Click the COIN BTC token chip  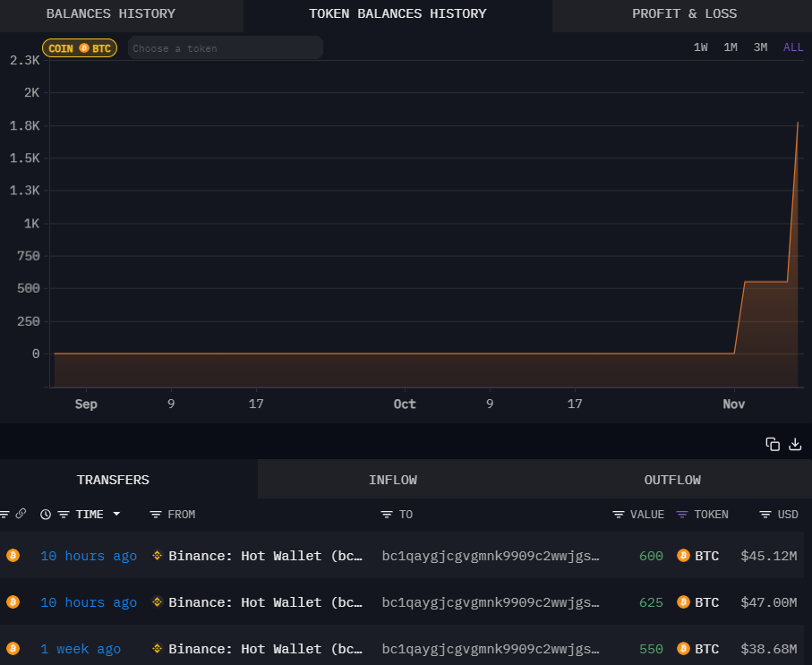pos(80,48)
